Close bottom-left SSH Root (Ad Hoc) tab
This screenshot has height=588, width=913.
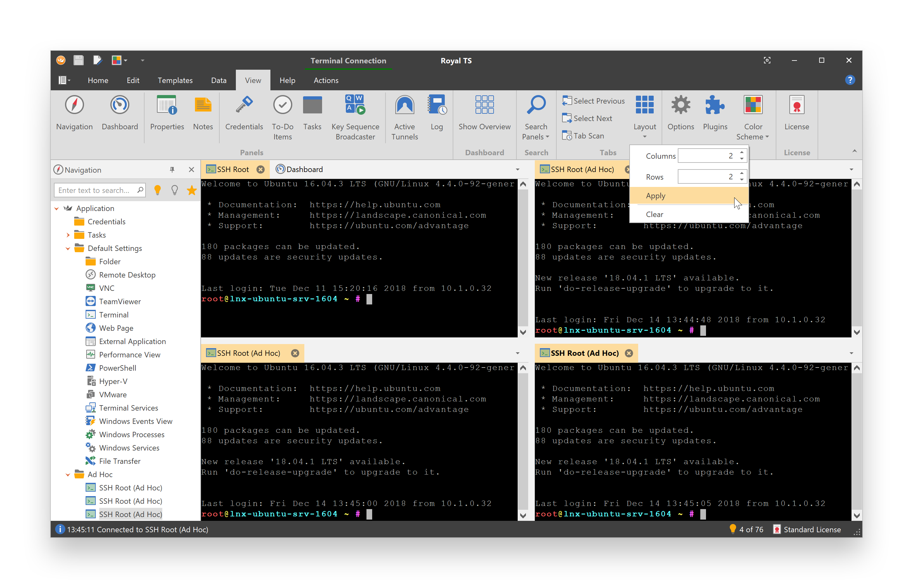pyautogui.click(x=295, y=353)
